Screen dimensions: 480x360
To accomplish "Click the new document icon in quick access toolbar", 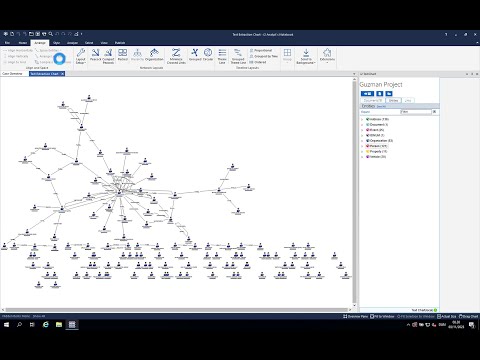I will [12, 34].
